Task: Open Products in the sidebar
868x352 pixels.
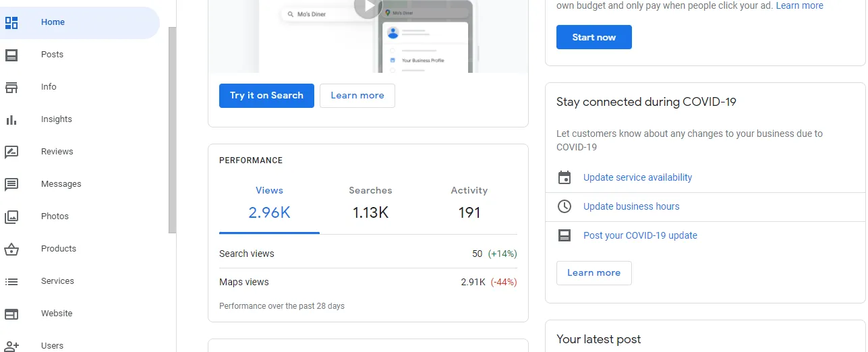Action: 80,249
